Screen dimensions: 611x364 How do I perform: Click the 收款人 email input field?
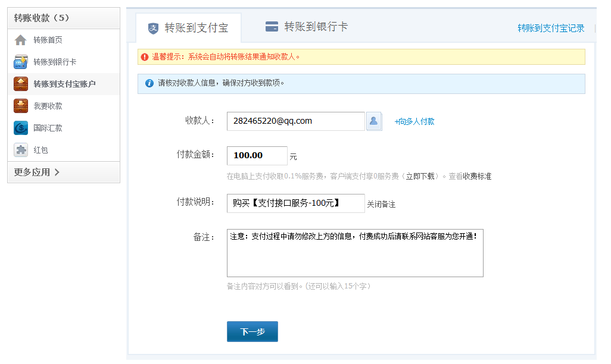click(x=295, y=121)
